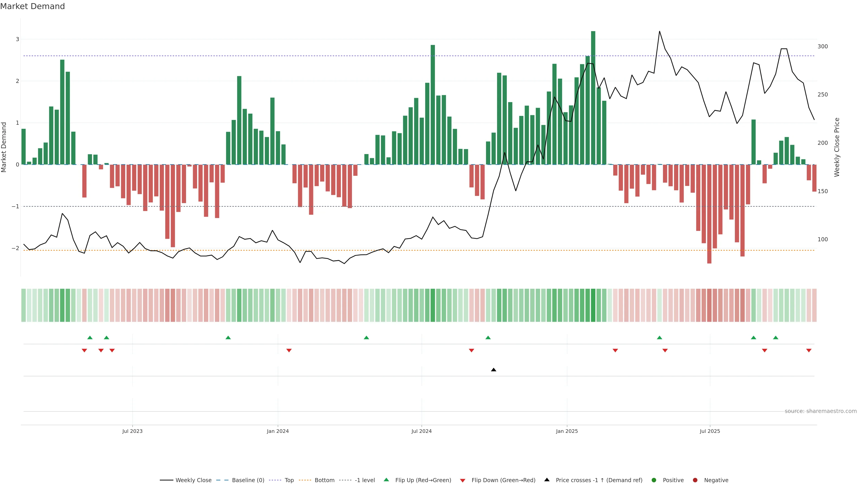
Task: Hide the Top dotted line via the legend
Action: (289, 480)
